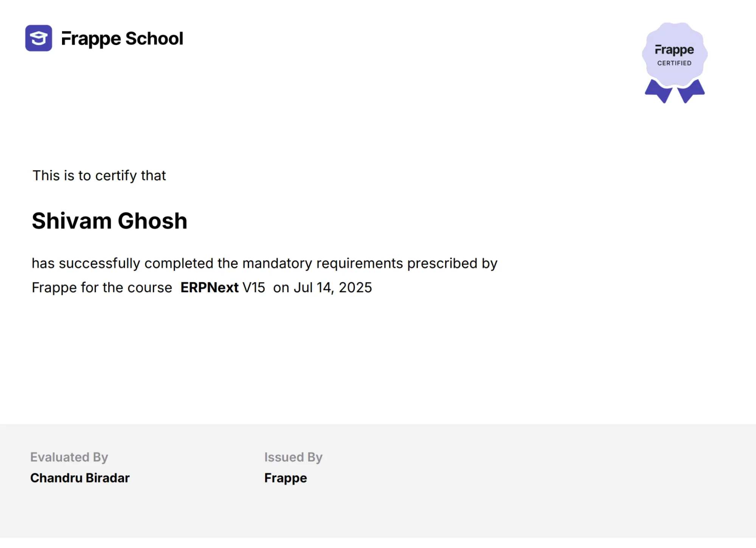
Task: Click the issuer name Frappe
Action: click(286, 479)
